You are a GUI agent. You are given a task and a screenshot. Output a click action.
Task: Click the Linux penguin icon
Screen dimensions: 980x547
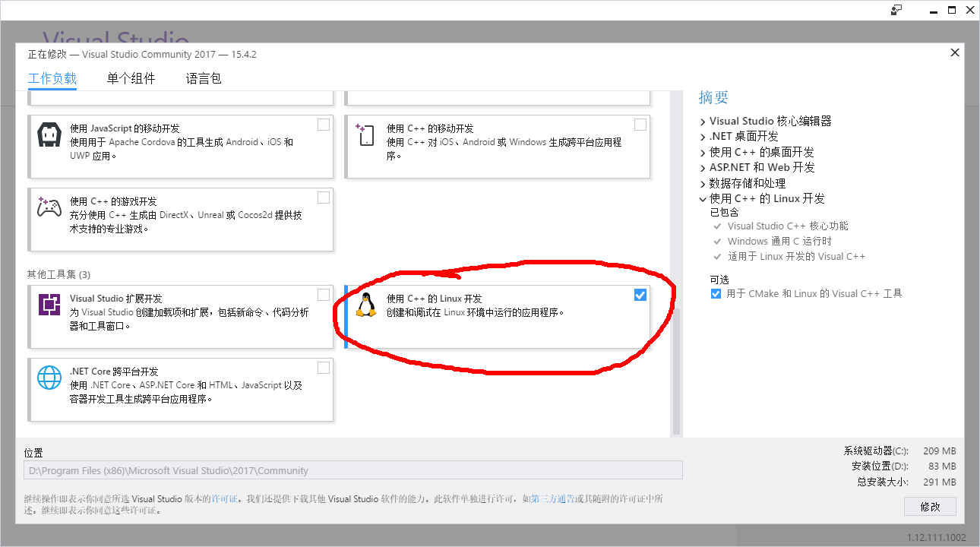[365, 305]
